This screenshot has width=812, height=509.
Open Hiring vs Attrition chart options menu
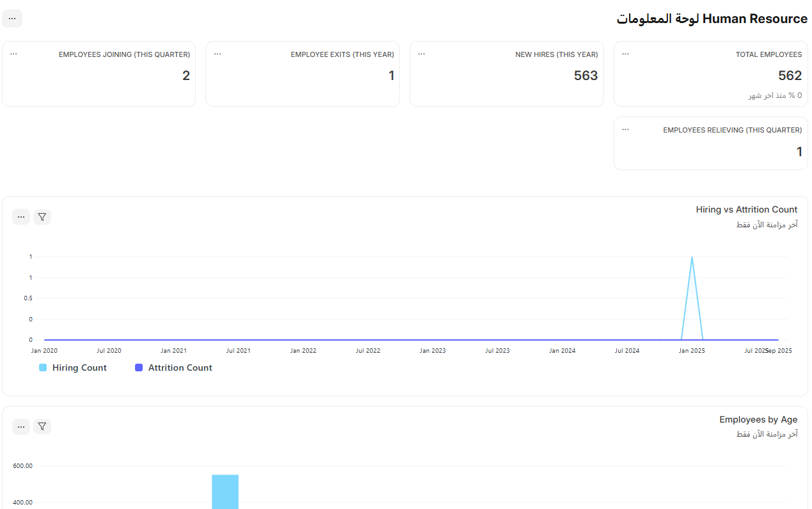(x=21, y=217)
